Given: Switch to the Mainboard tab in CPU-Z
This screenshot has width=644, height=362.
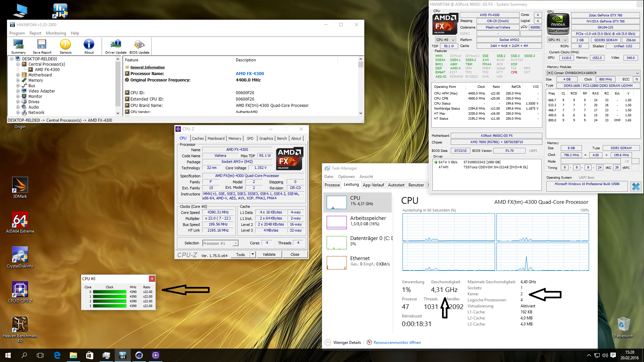Looking at the screenshot, I should (216, 138).
